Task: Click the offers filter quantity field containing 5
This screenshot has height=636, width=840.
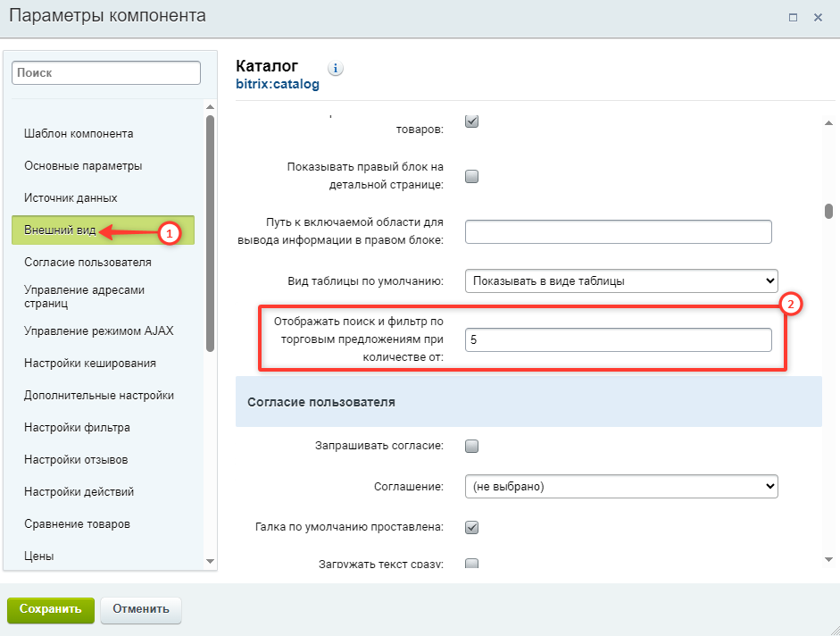Action: tap(619, 340)
